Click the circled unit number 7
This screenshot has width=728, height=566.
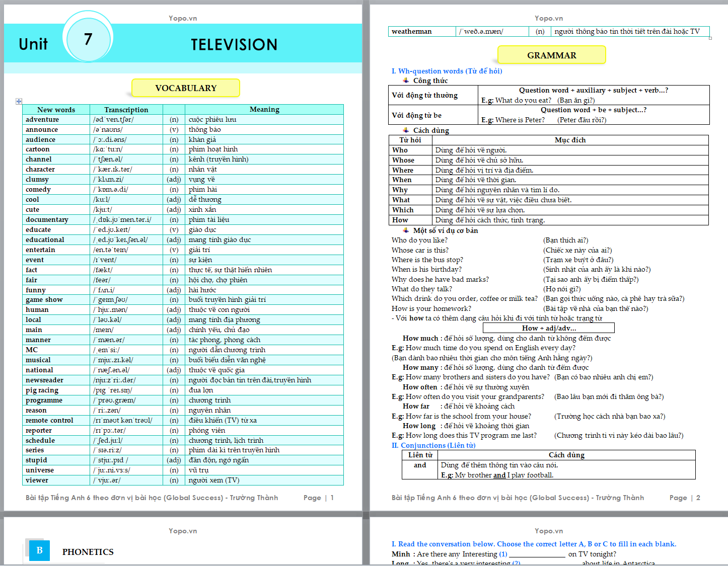pos(88,39)
